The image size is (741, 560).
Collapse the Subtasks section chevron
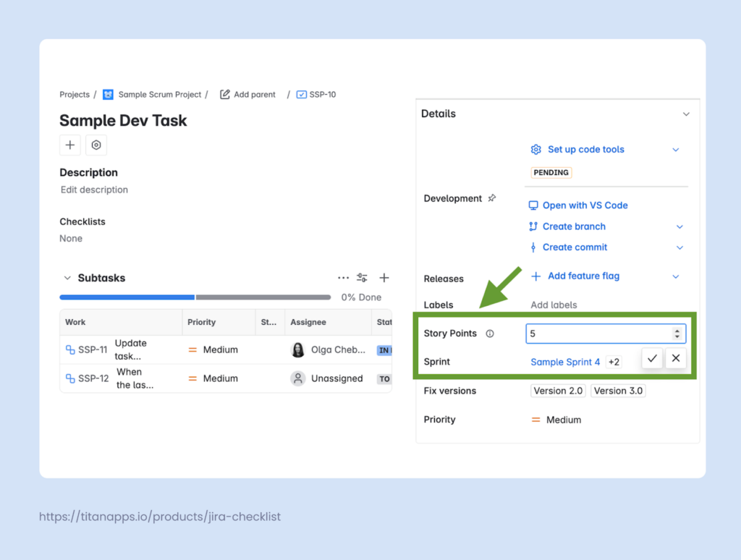click(67, 278)
